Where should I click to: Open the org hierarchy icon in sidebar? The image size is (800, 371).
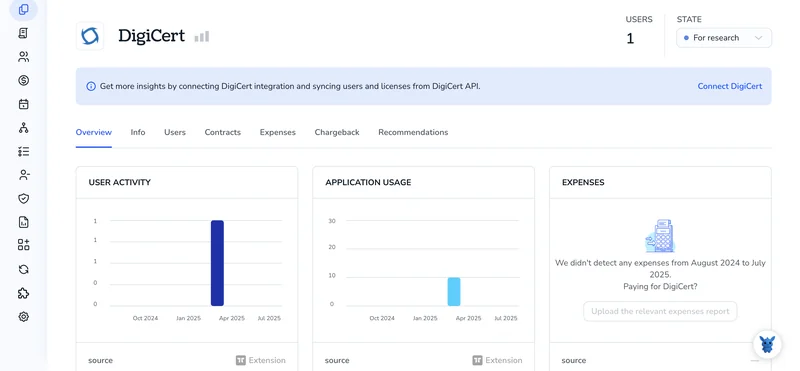(x=23, y=128)
